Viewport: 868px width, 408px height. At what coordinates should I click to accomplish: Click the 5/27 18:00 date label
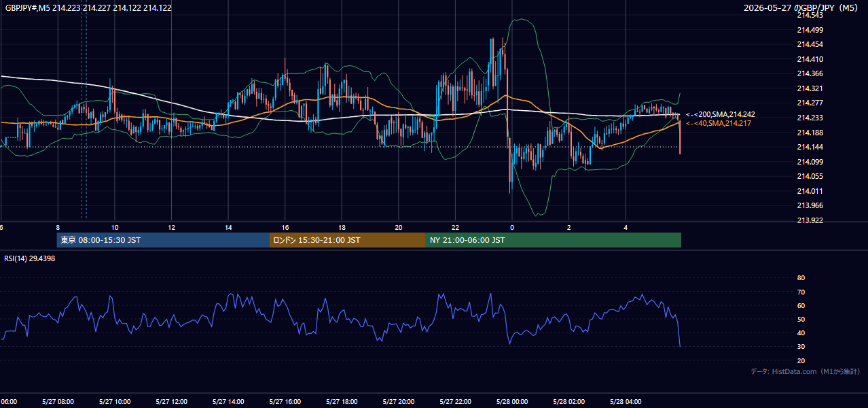click(x=342, y=402)
